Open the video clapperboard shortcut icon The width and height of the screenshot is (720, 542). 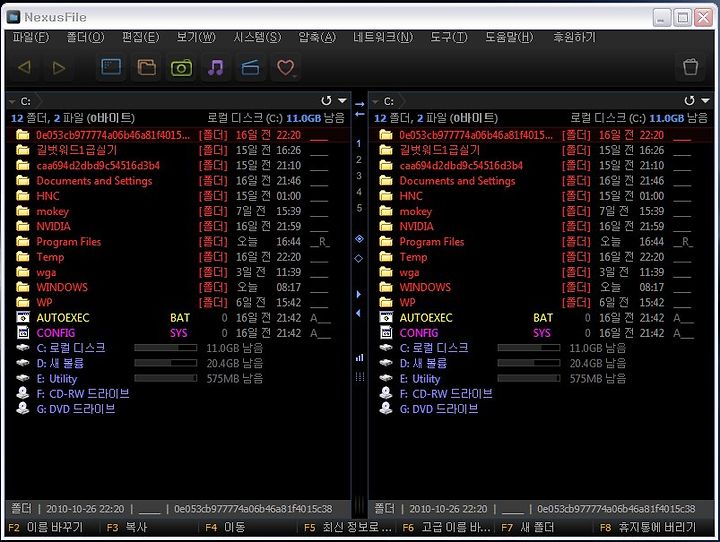pos(250,68)
